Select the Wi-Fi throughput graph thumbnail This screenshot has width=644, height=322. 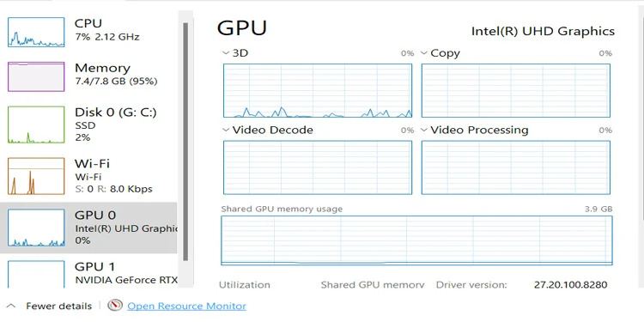[36, 176]
